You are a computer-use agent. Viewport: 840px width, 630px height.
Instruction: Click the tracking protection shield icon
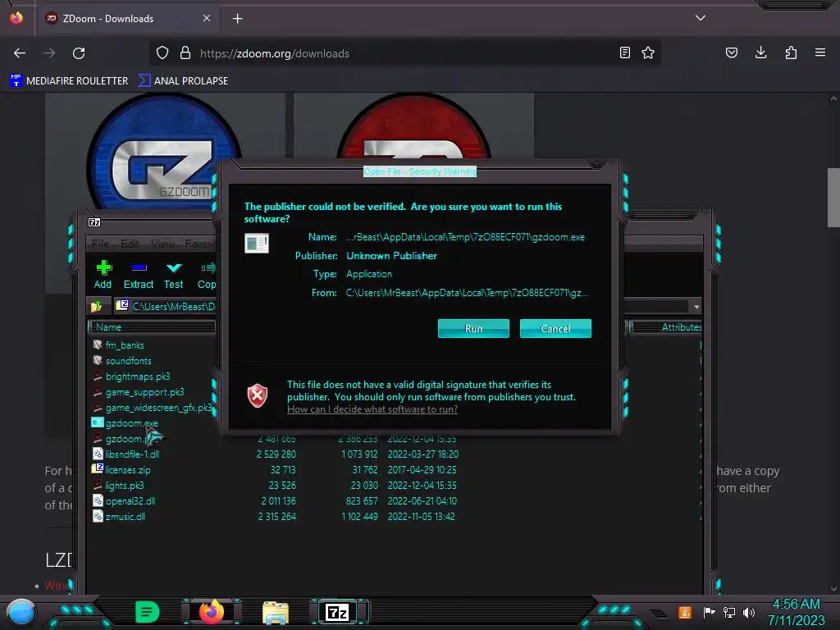click(x=162, y=53)
